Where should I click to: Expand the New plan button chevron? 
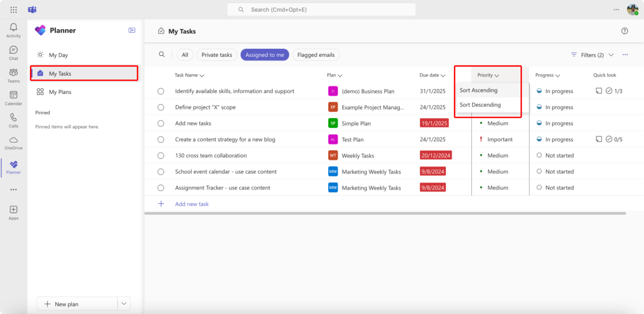123,303
